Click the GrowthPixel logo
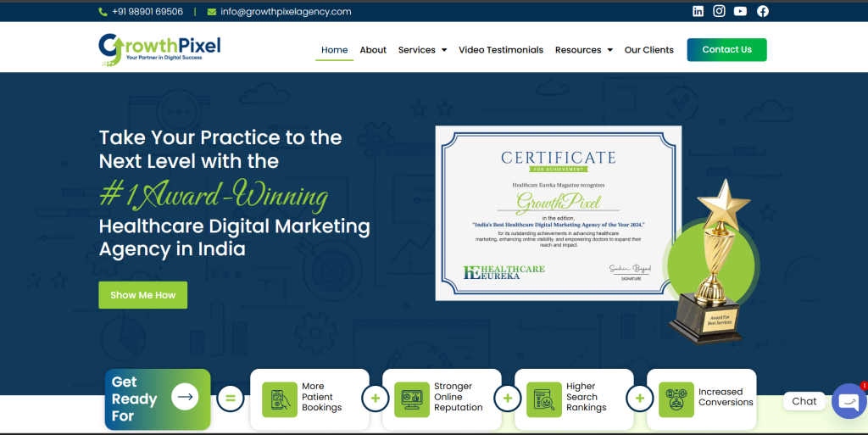The height and width of the screenshot is (435, 868). click(159, 50)
